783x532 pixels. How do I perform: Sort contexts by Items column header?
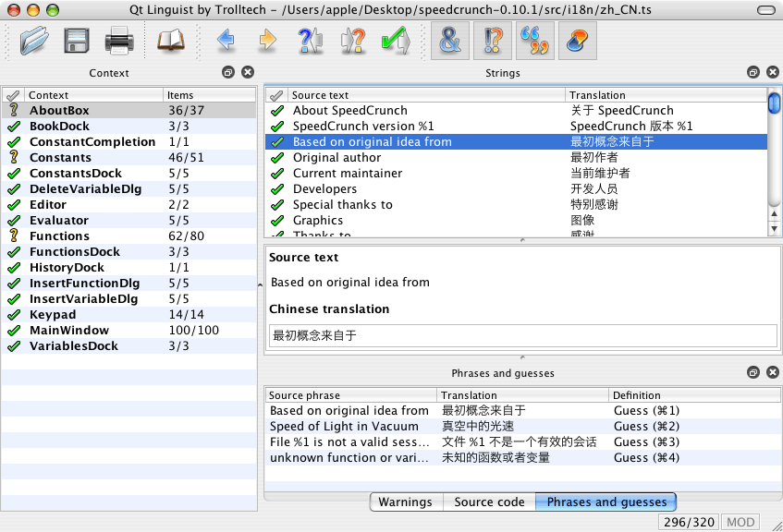(210, 95)
